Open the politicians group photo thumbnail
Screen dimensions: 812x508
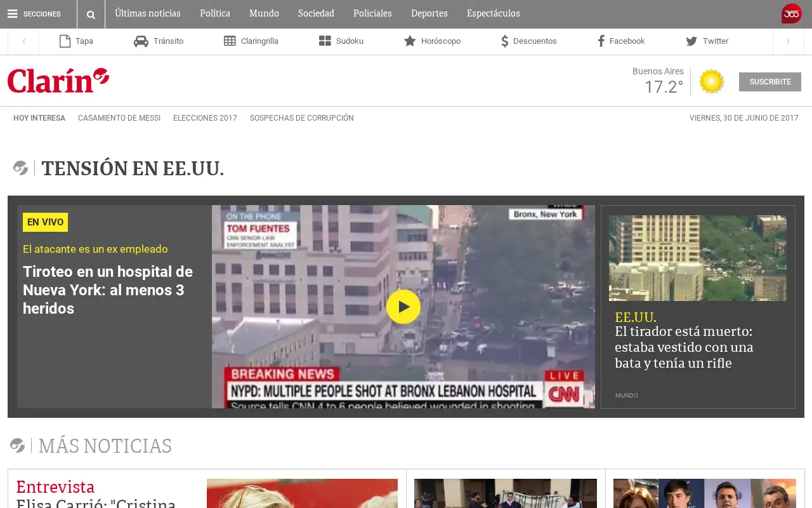[705, 493]
